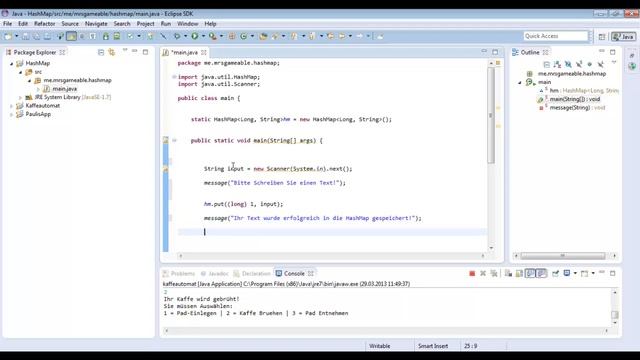Select me.mrsgameable.hashmap package in explorer

tap(77, 80)
